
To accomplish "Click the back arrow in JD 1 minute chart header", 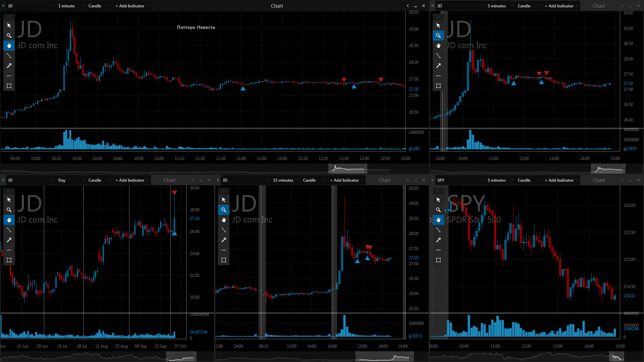I will [408, 6].
